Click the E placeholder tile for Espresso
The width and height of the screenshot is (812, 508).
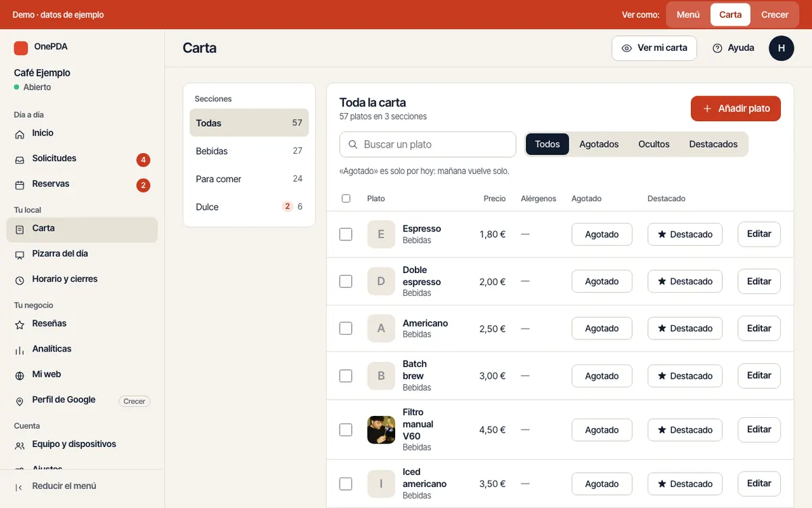(x=381, y=234)
